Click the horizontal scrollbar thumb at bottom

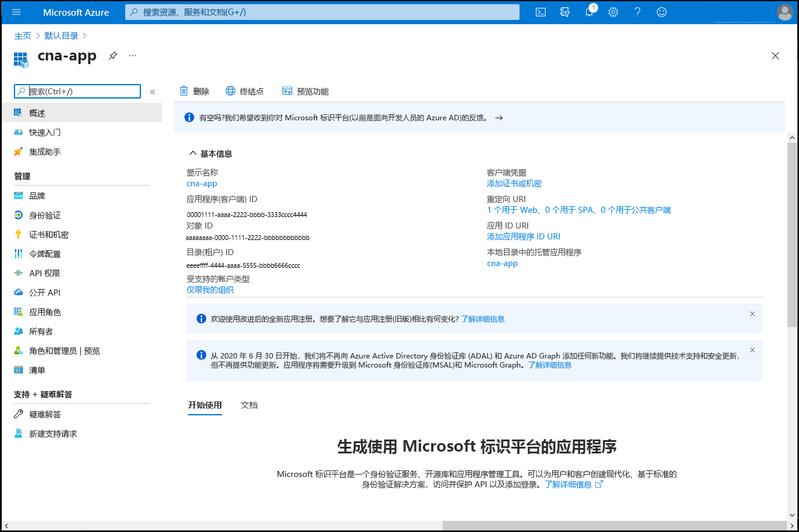[613, 525]
